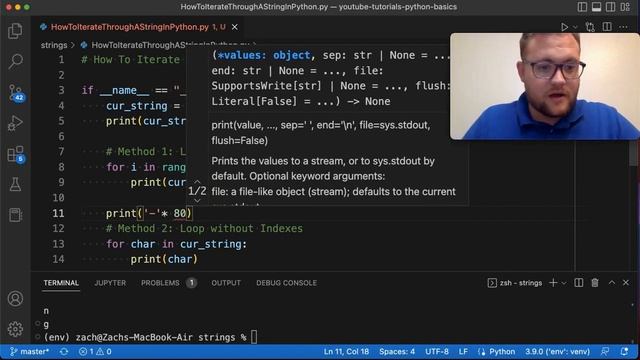Viewport: 640px width, 360px height.
Task: Click the terminal prompt input area
Action: tap(254, 338)
